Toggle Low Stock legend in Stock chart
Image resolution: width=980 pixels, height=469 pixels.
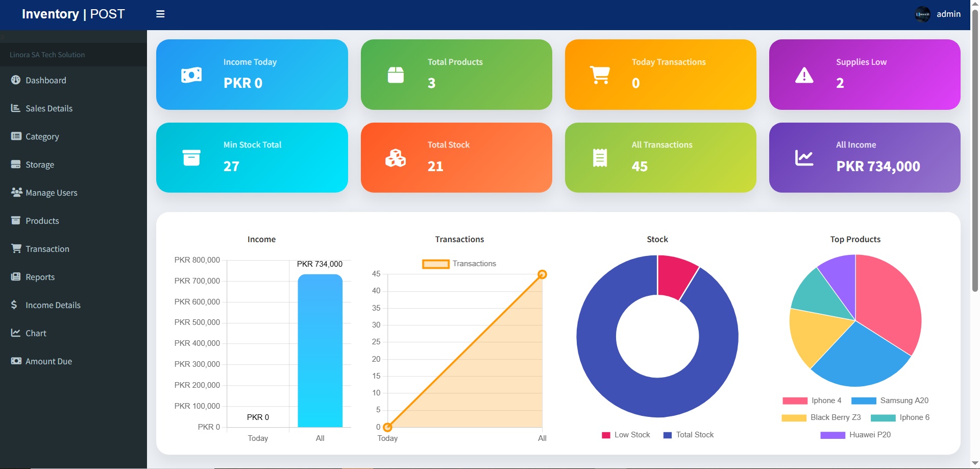(626, 435)
